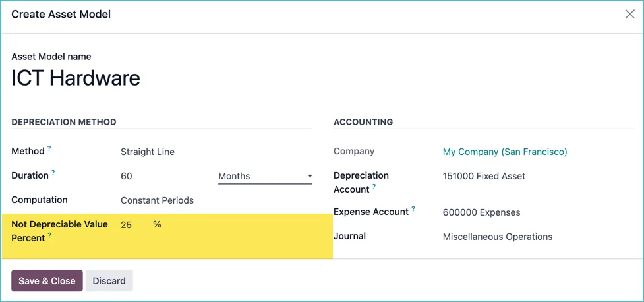Click the Accounting section heading
Image resolution: width=644 pixels, height=302 pixels.
click(363, 122)
